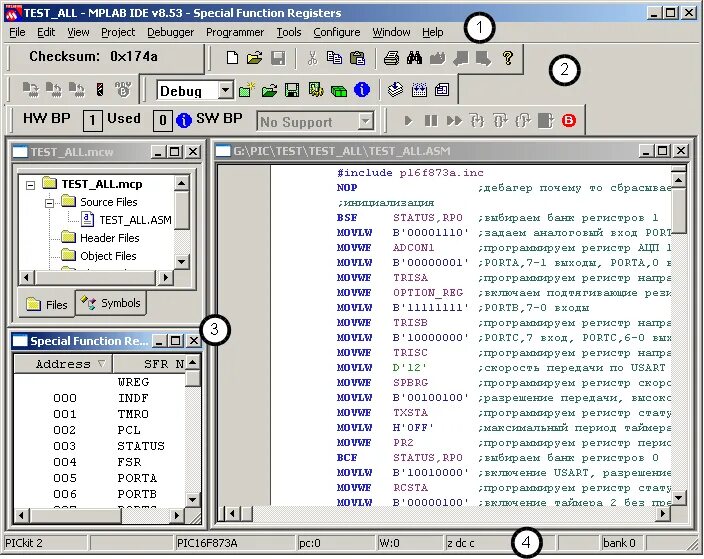Click the New Project icon beside Debug
The image size is (704, 559).
click(x=246, y=90)
